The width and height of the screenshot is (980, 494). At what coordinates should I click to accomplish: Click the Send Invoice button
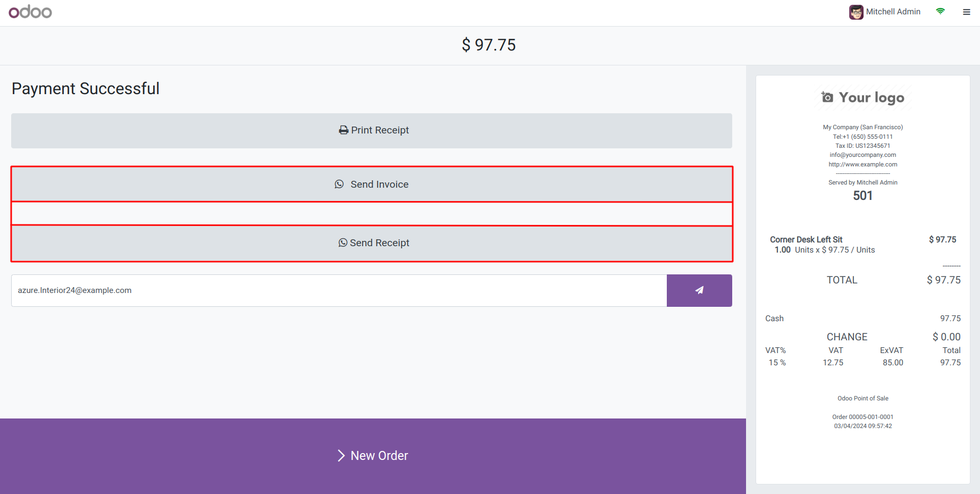click(372, 184)
